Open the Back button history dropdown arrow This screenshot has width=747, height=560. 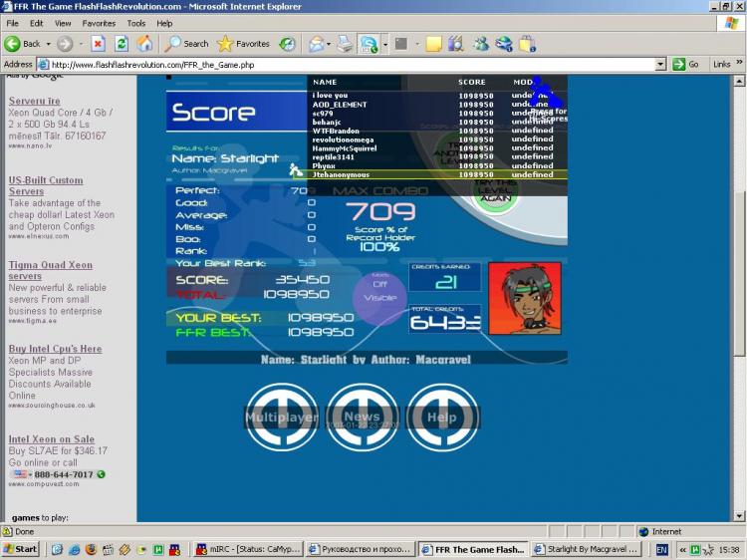[x=48, y=44]
